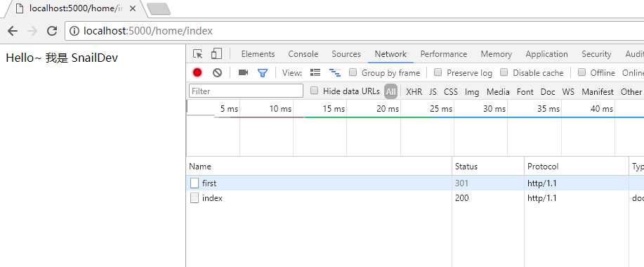The height and width of the screenshot is (267, 644).
Task: Show overview using the waterfall view icon
Action: (x=335, y=72)
